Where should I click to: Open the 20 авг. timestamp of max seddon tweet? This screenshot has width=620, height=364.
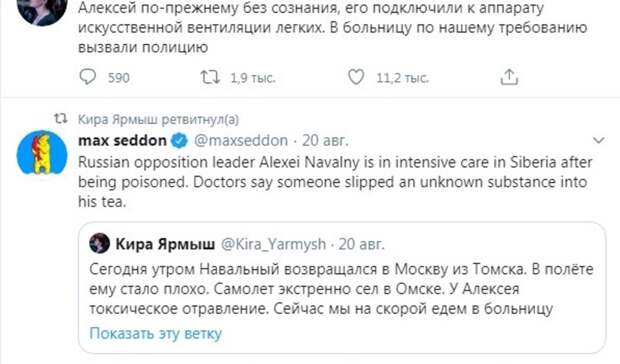[325, 141]
